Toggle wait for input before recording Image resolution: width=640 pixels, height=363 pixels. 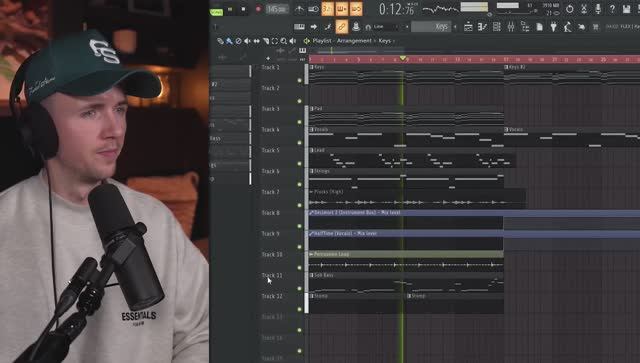click(x=313, y=9)
